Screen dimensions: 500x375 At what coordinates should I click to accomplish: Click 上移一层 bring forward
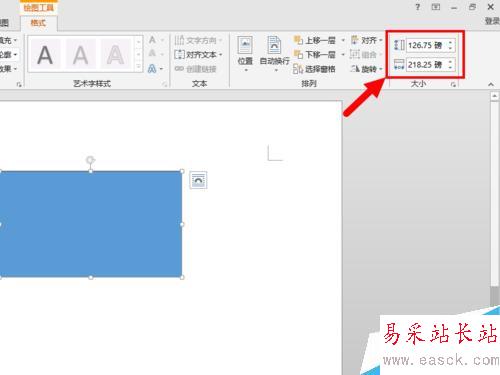(315, 40)
